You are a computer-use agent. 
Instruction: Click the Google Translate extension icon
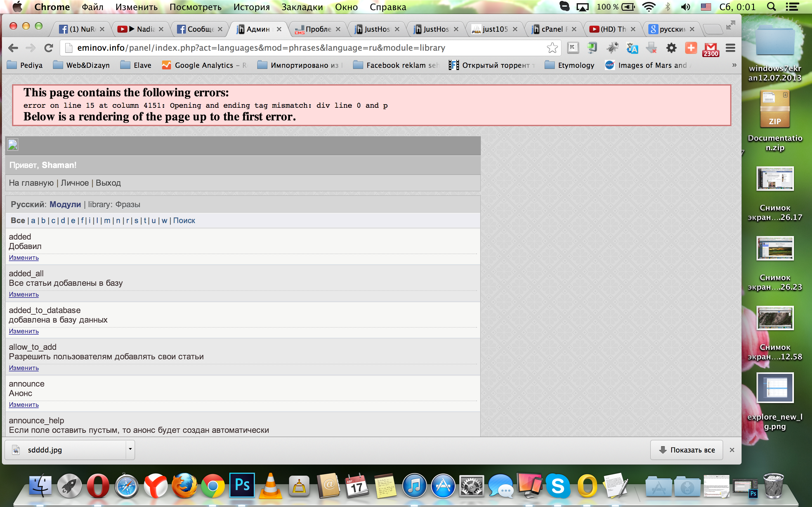click(632, 48)
